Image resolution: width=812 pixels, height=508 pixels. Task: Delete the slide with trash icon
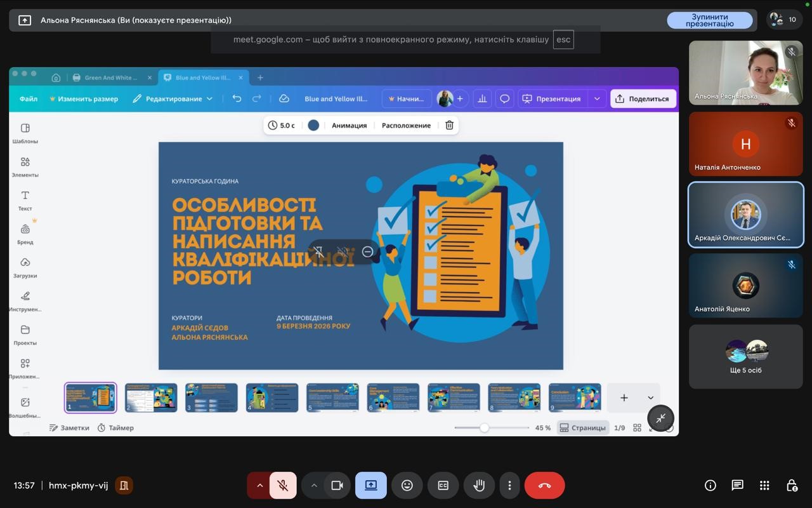(x=449, y=125)
